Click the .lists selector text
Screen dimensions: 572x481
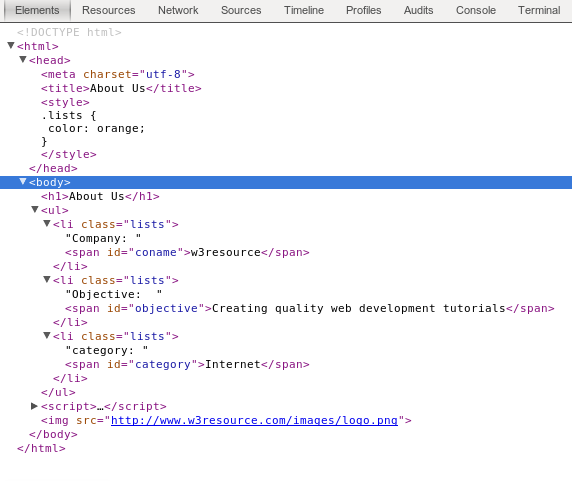point(69,116)
